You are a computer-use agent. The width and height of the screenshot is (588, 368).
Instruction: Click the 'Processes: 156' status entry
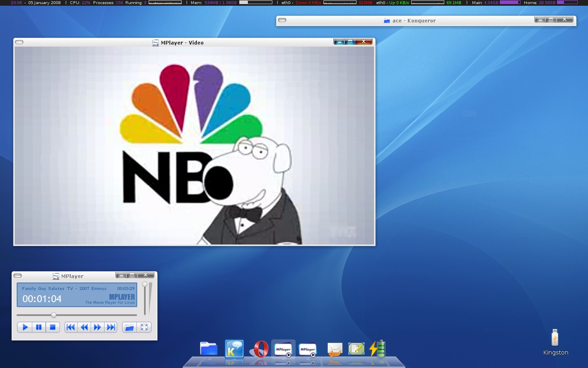click(x=108, y=2)
